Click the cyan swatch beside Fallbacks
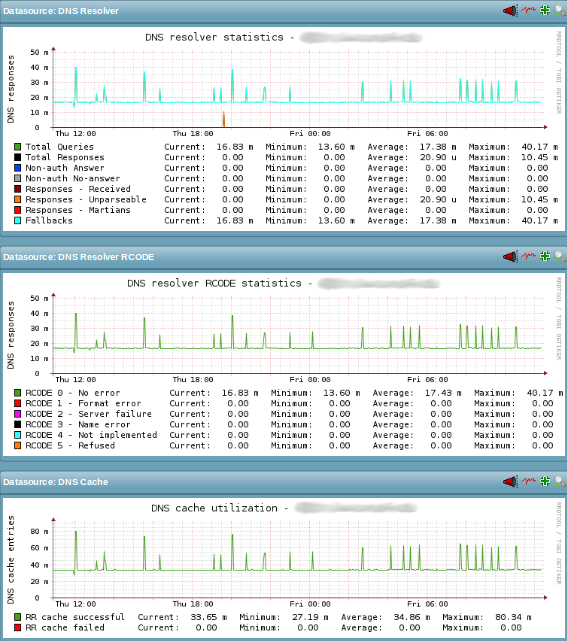This screenshot has height=641, width=567. [x=18, y=221]
